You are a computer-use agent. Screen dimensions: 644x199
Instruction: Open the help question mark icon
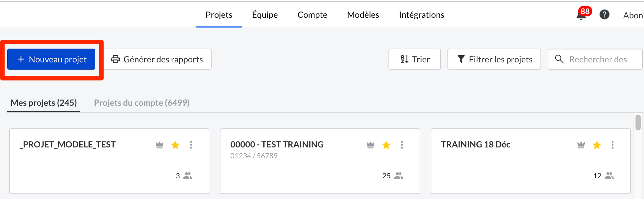pos(604,14)
